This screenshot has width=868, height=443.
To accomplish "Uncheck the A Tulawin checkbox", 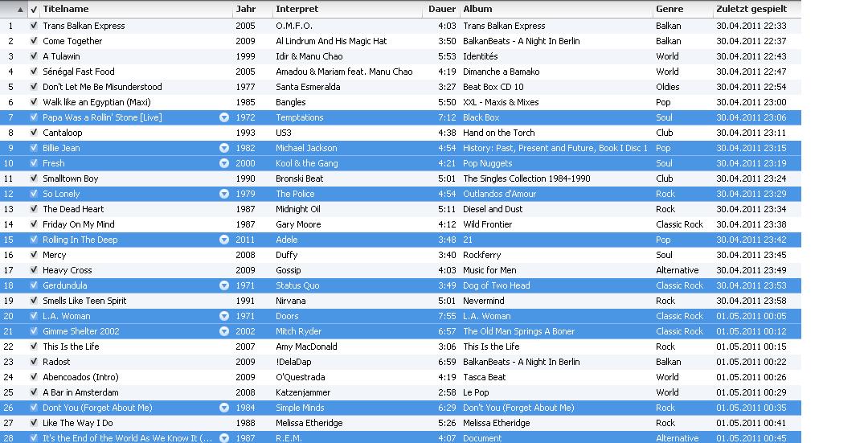I will tap(34, 56).
